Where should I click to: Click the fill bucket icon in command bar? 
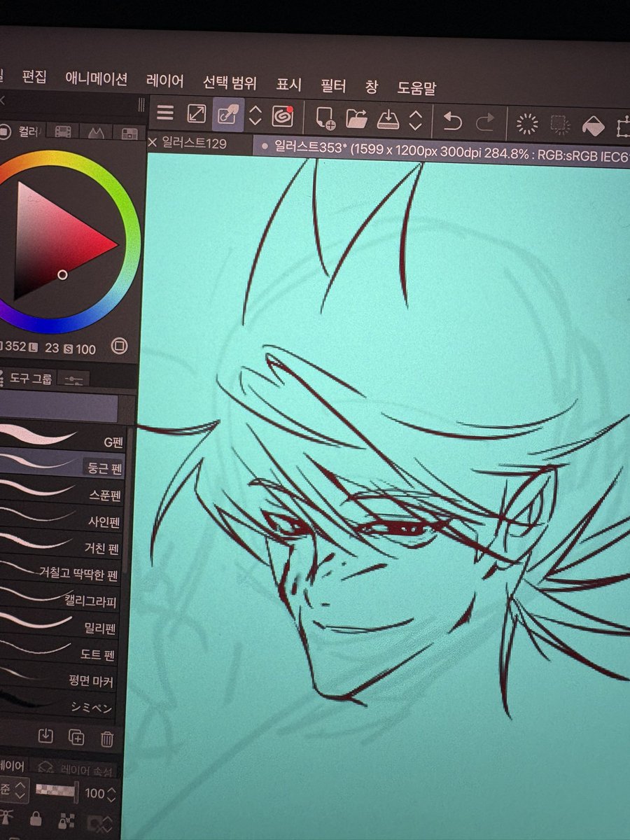click(x=594, y=127)
